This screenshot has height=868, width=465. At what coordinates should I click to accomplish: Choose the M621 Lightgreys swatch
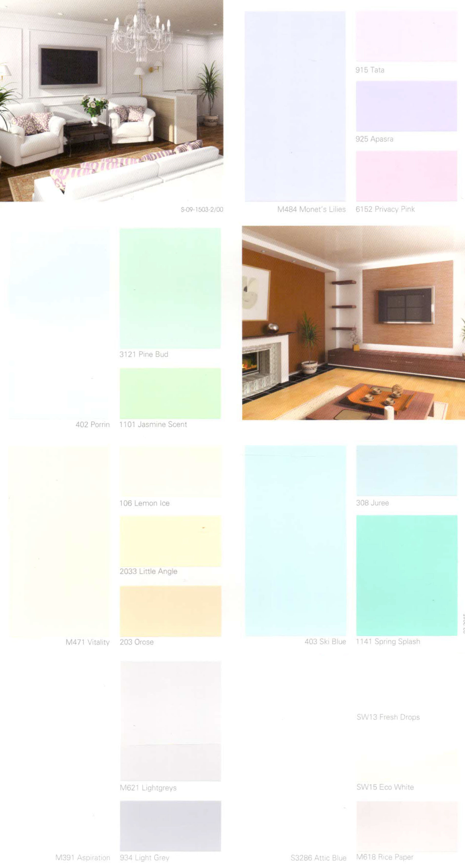pos(170,721)
